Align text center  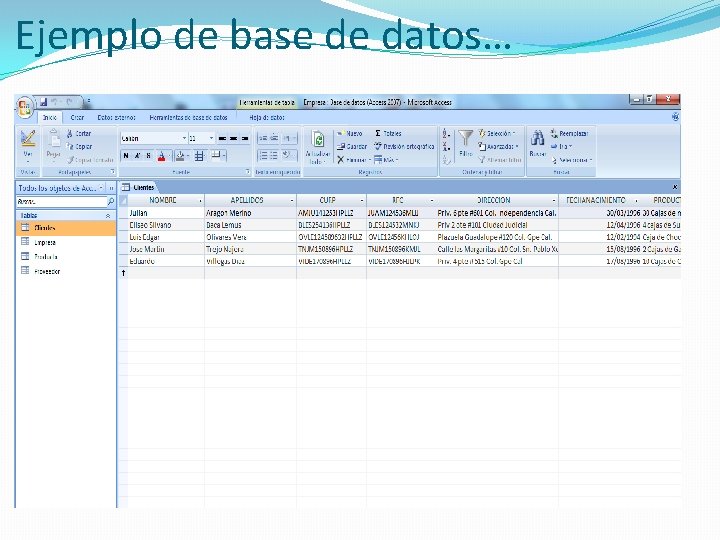[x=234, y=138]
